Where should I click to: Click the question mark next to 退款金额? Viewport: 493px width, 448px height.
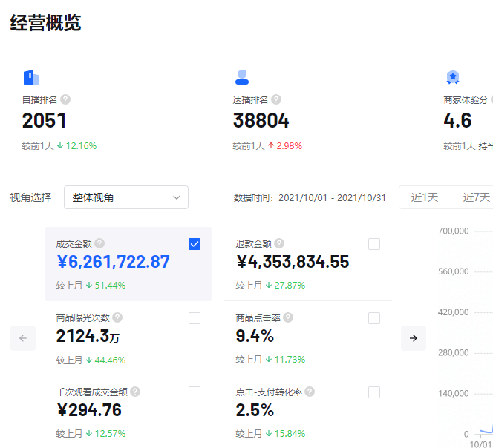pos(278,243)
